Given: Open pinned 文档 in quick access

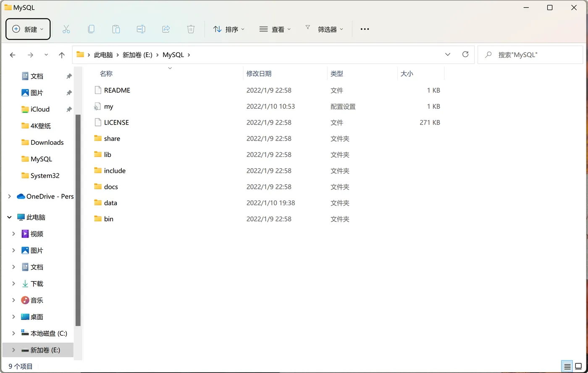Looking at the screenshot, I should tap(37, 76).
